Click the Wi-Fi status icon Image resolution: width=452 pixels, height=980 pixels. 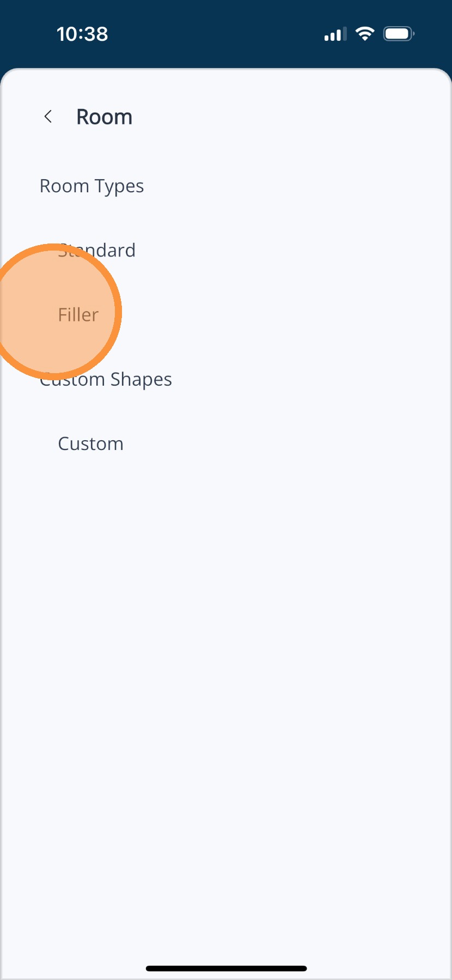tap(364, 34)
